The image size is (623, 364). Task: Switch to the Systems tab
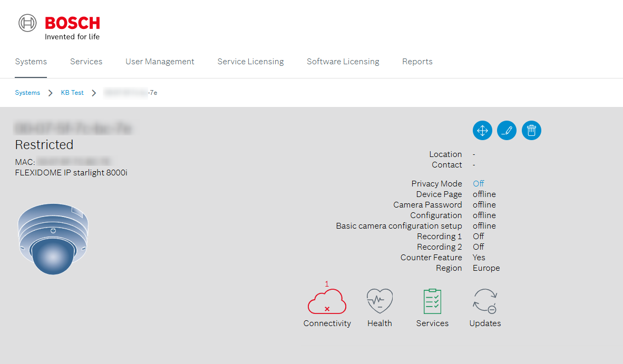(31, 62)
